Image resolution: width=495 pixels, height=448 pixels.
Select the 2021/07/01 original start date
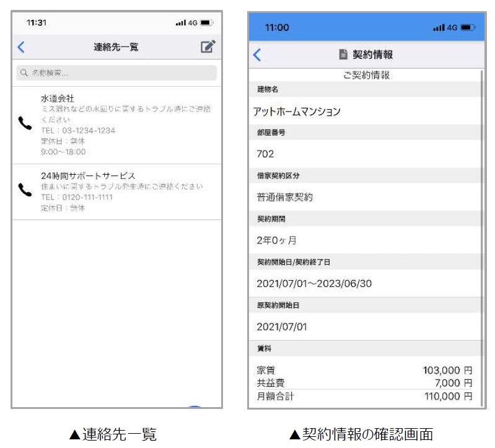click(282, 327)
